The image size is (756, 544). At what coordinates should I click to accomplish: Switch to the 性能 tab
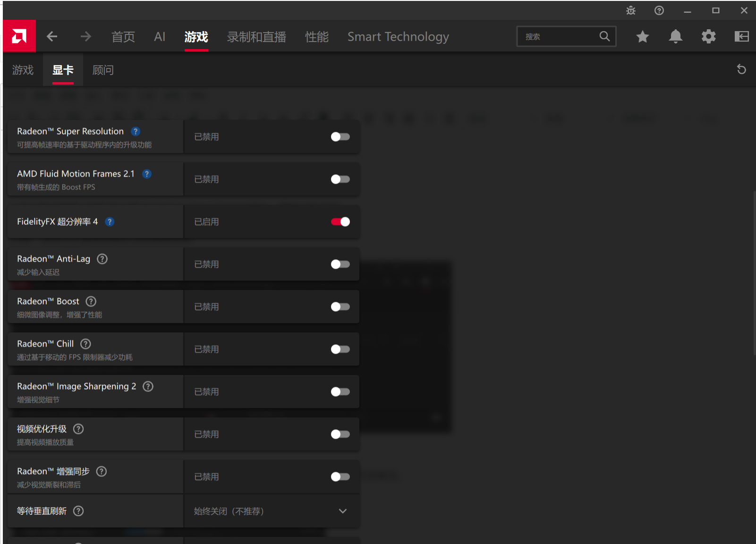coord(316,37)
